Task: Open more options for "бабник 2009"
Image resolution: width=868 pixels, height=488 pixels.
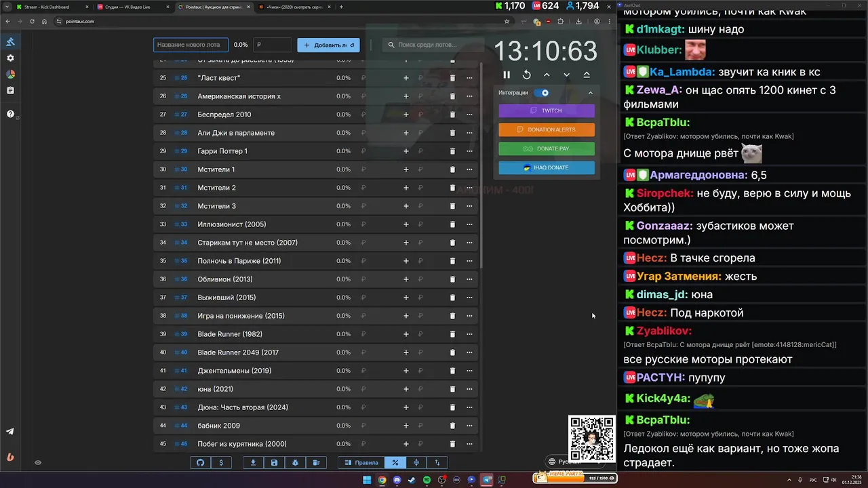Action: (x=469, y=426)
